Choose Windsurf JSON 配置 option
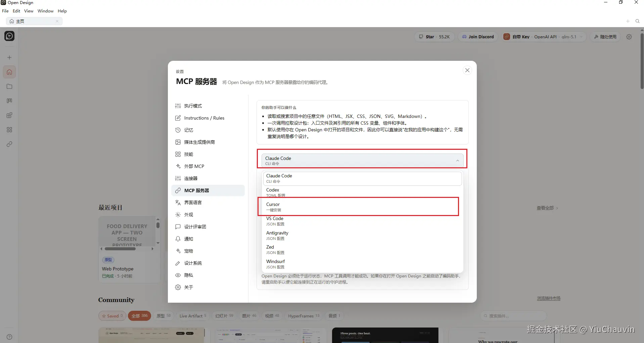 (x=362, y=264)
